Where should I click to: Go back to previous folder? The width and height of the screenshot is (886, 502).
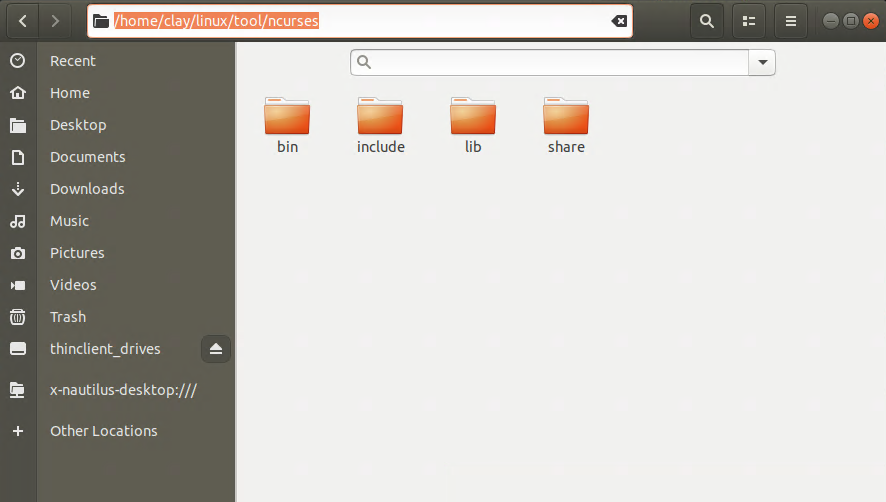coord(23,21)
